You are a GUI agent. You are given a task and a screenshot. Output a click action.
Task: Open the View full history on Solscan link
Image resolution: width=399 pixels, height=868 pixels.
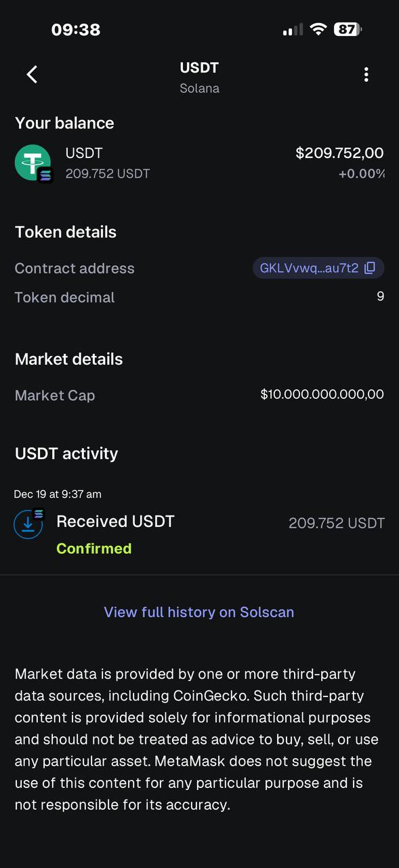[198, 612]
